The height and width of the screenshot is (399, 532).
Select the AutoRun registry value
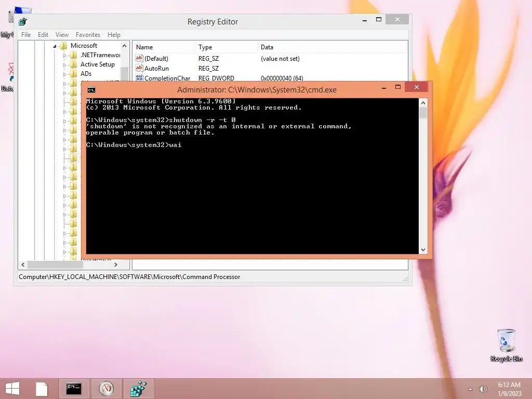156,68
